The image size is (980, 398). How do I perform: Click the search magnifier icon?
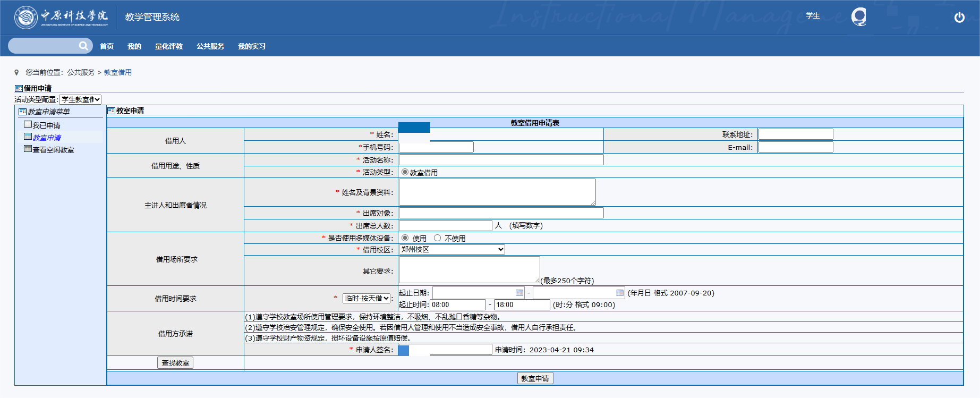tap(83, 46)
